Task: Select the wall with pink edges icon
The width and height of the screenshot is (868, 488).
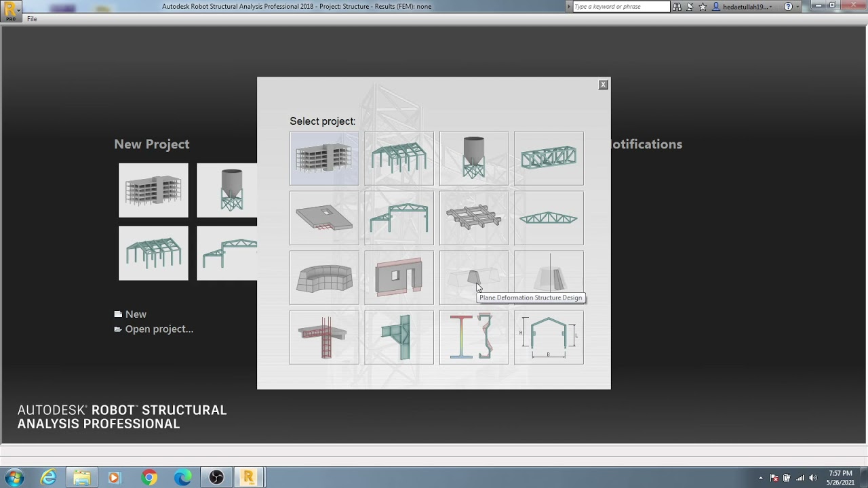Action: (x=399, y=277)
